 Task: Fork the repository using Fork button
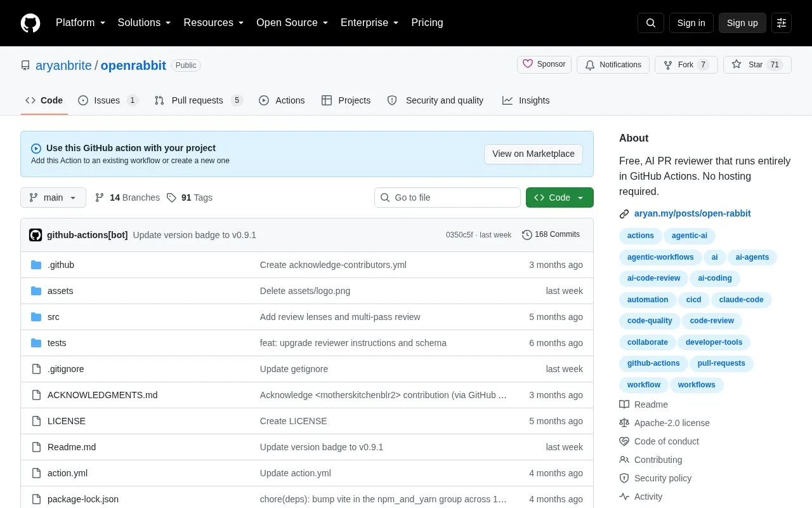click(686, 65)
